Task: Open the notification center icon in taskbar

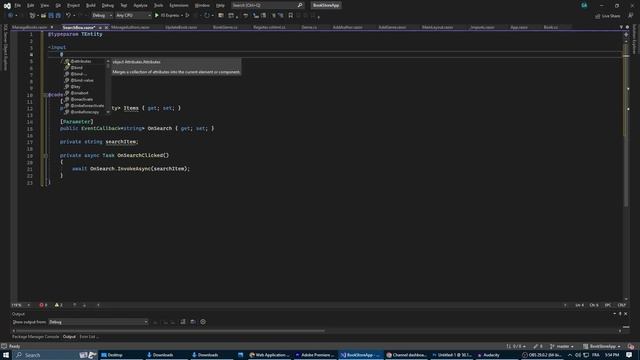Action: 629,355
